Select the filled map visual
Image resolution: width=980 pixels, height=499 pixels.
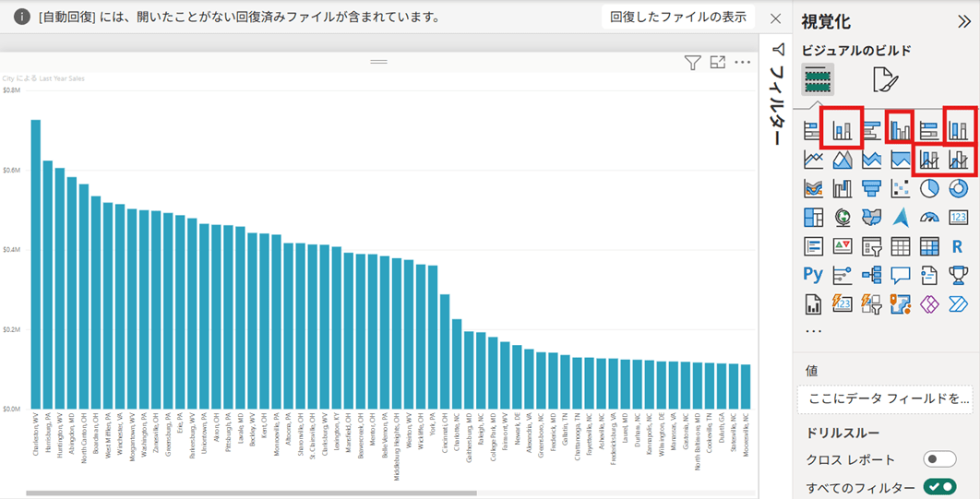pyautogui.click(x=871, y=217)
